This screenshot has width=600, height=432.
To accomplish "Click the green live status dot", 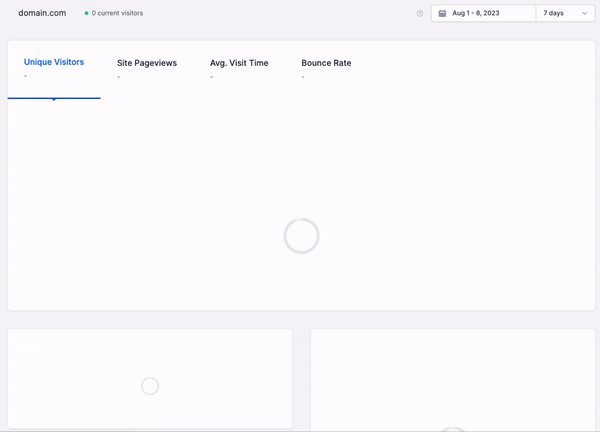I will [87, 14].
